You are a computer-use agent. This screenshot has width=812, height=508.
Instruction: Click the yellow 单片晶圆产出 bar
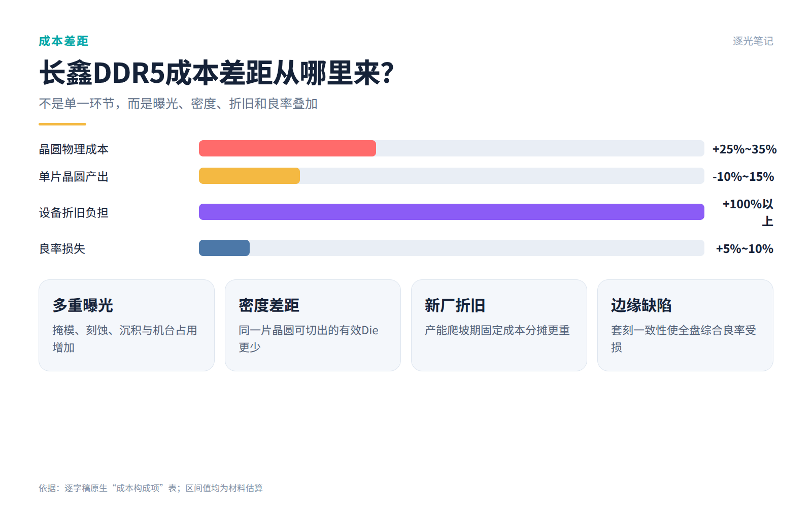[x=249, y=176]
